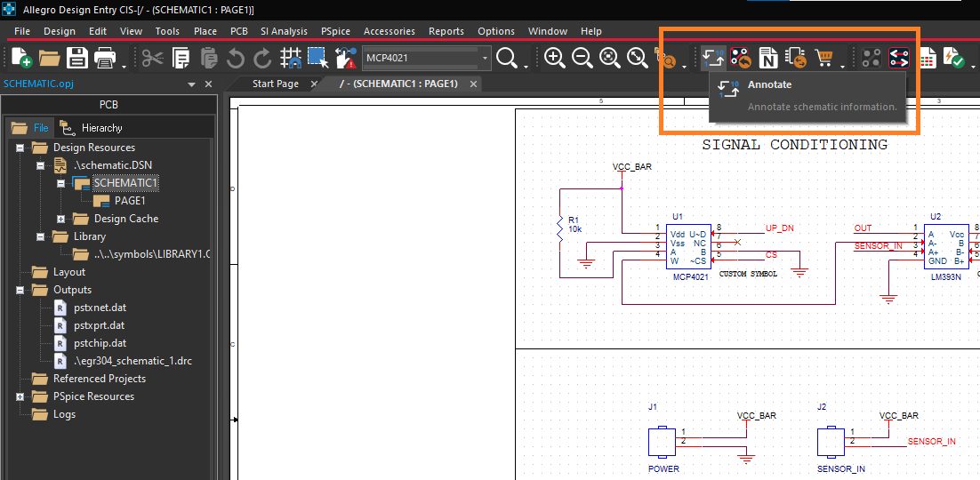Click the Create Netlist N icon
The image size is (980, 480).
pos(768,58)
